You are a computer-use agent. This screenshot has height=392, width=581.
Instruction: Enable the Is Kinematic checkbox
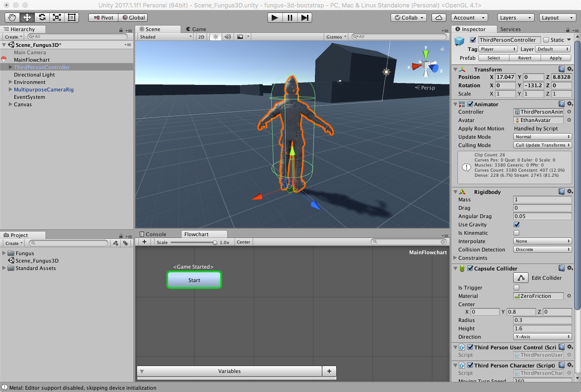(x=516, y=233)
